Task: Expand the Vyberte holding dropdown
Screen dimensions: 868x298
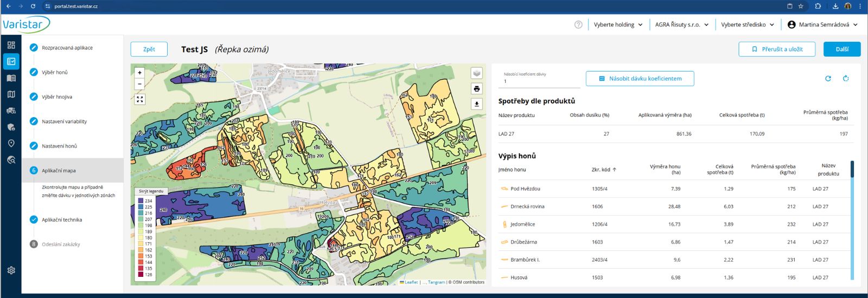Action: pos(618,24)
